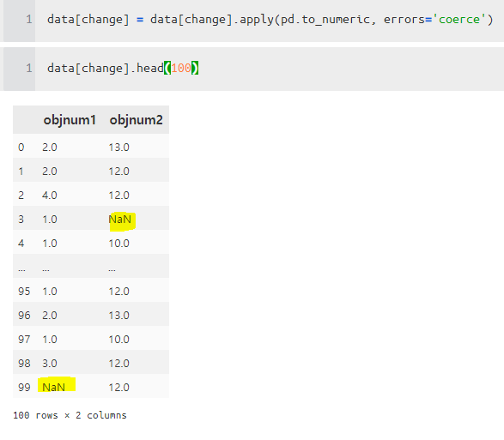This screenshot has height=440, width=504.
Task: Click the '100 rows × 2 columns' summary
Action: click(x=70, y=415)
